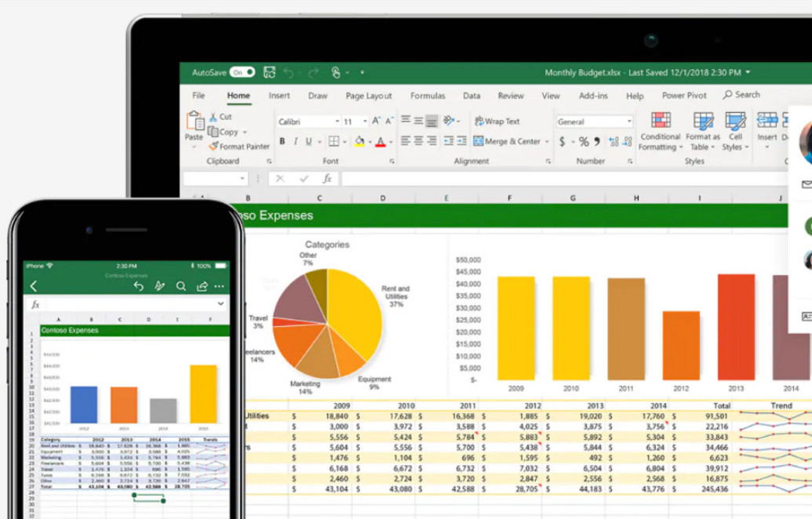The width and height of the screenshot is (812, 519).
Task: Click Increase Font Size icon
Action: point(377,121)
